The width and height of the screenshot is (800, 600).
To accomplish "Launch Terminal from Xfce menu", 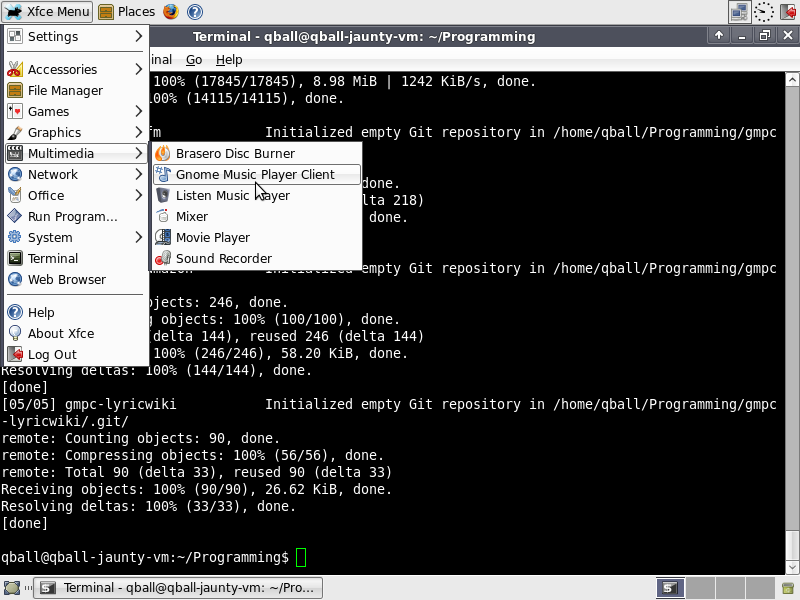I will tap(76, 258).
